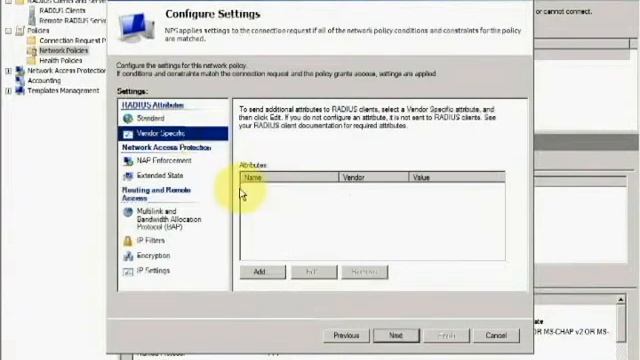Open Extended State settings entry

160,176
